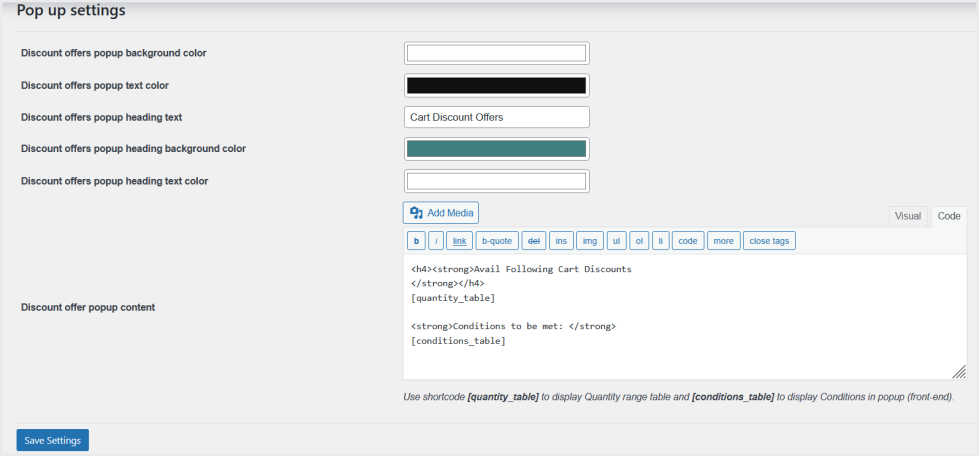
Task: Click the close tags button
Action: click(769, 240)
